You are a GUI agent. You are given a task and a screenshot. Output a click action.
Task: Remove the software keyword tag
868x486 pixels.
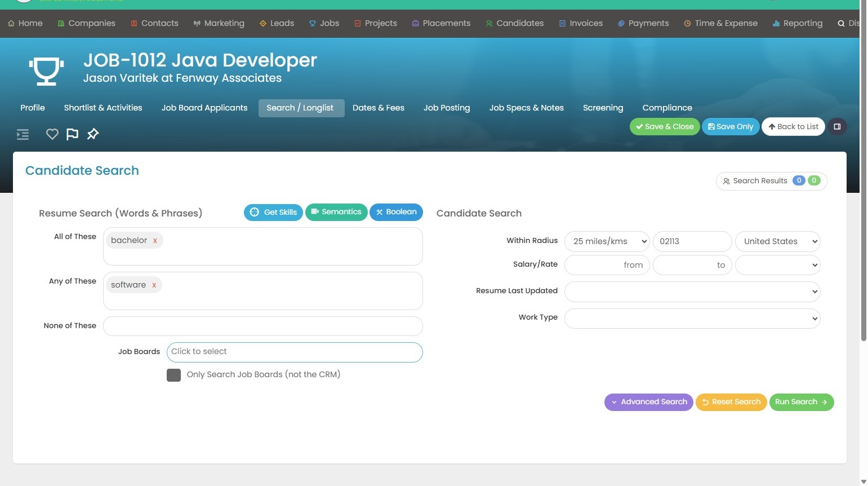pyautogui.click(x=154, y=285)
